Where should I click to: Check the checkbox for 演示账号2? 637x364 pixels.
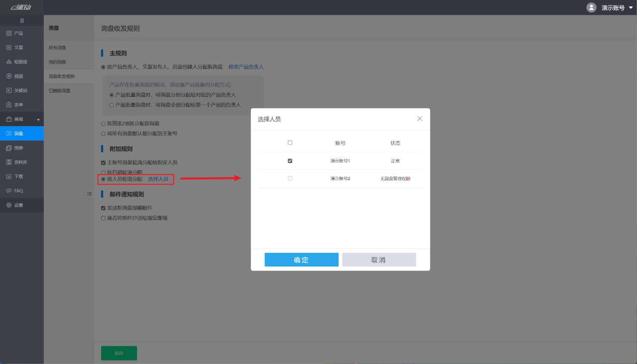click(x=290, y=178)
